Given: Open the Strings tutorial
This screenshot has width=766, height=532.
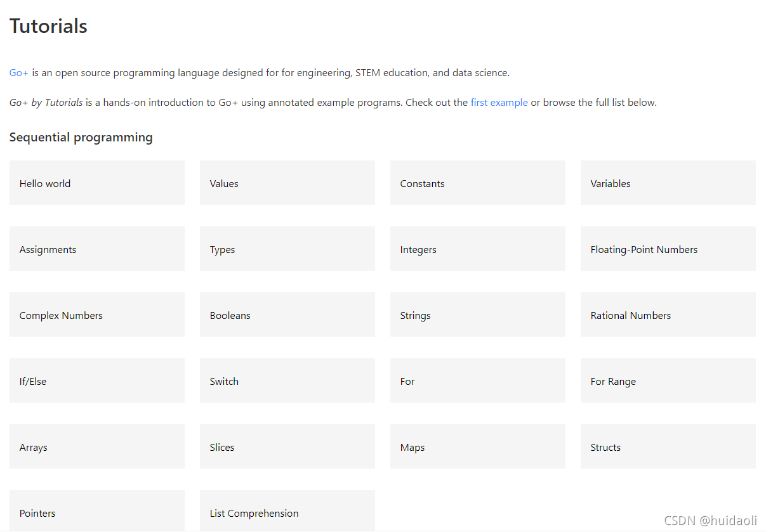Looking at the screenshot, I should [x=478, y=315].
